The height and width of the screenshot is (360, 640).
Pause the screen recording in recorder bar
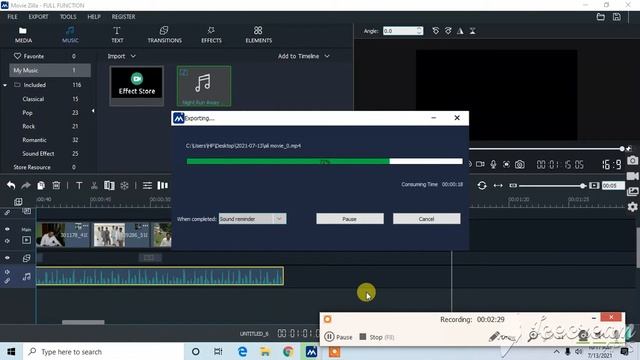pyautogui.click(x=338, y=337)
